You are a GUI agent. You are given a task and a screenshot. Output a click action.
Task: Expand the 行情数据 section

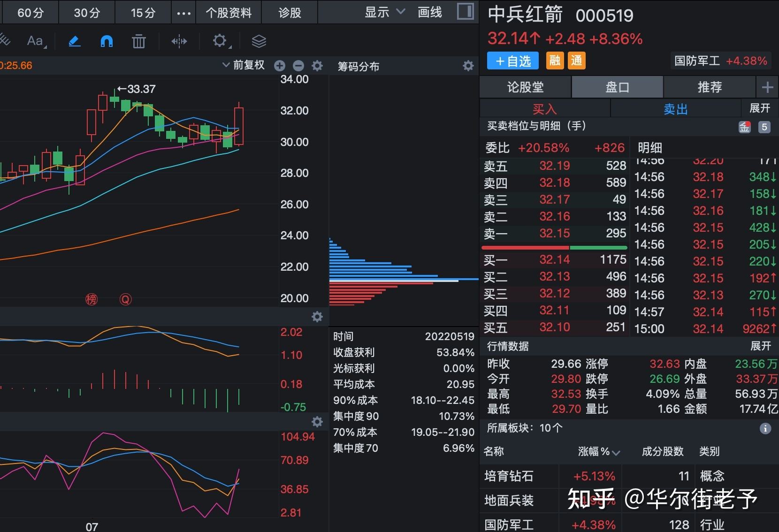click(x=761, y=346)
